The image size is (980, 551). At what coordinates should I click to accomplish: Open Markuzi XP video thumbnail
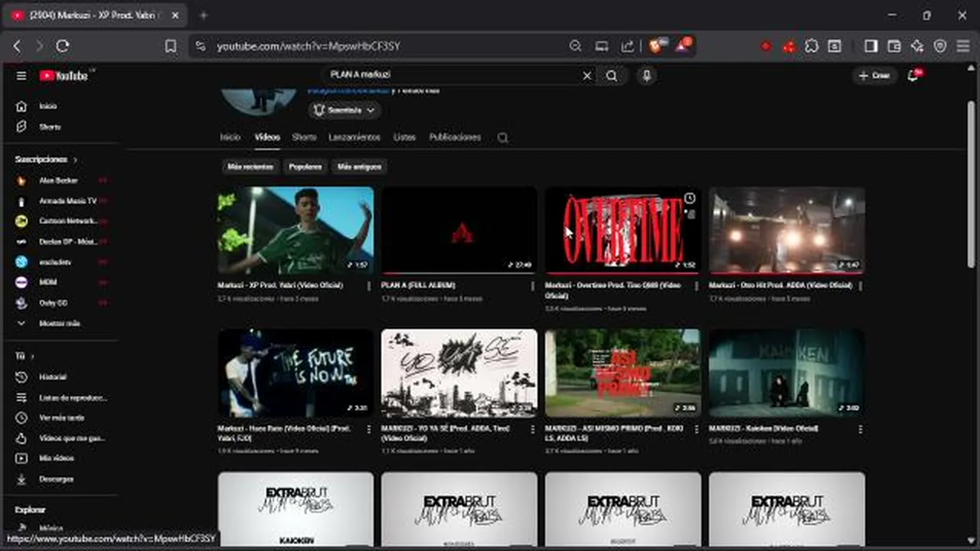click(296, 230)
